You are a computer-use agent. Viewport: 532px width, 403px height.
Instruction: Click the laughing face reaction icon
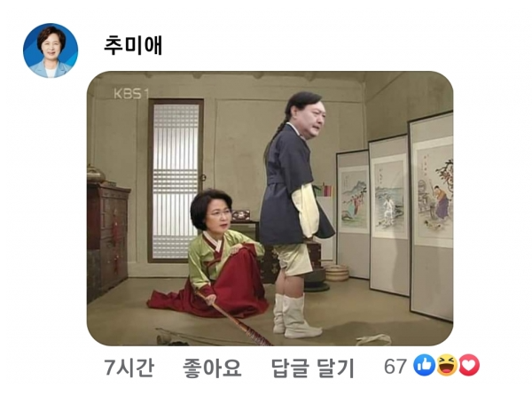[447, 366]
